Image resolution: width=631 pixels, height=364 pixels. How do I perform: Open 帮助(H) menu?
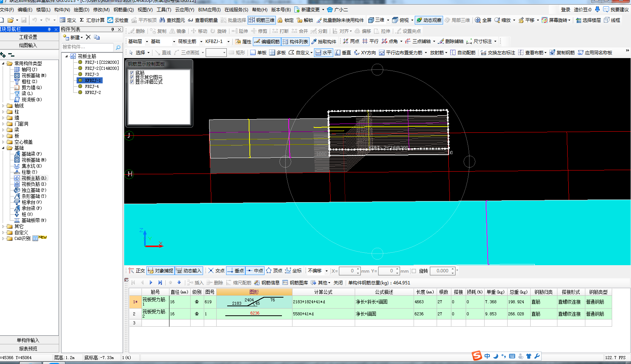coord(260,10)
